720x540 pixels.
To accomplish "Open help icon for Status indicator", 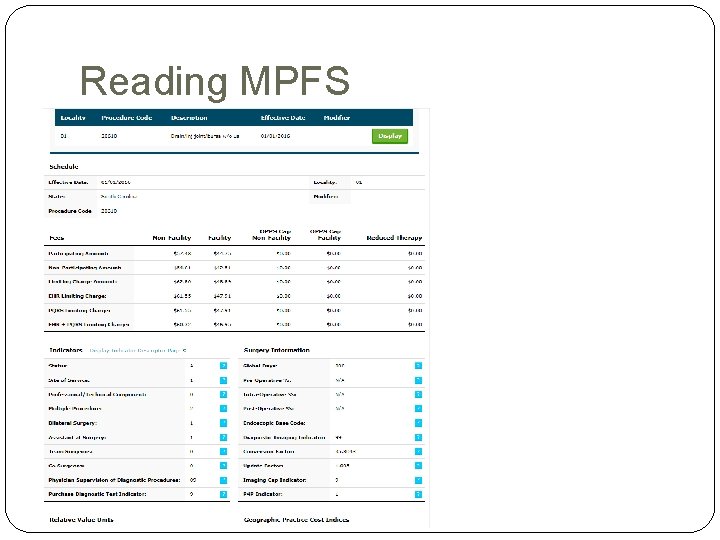I will 223,366.
